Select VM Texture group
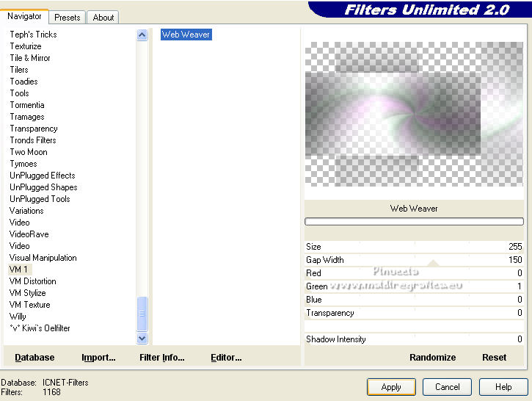The height and width of the screenshot is (401, 532). pos(30,305)
